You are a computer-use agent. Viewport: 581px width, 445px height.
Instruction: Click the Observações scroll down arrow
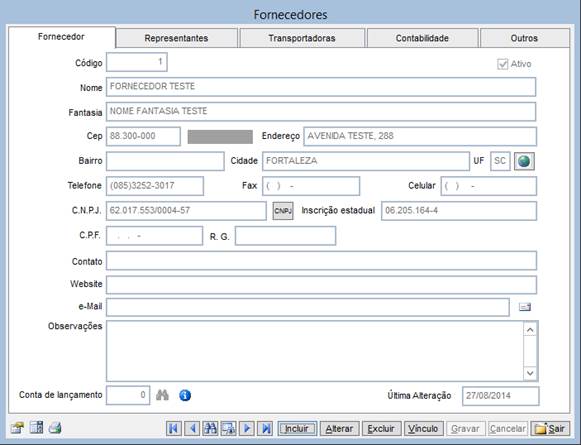click(x=530, y=373)
